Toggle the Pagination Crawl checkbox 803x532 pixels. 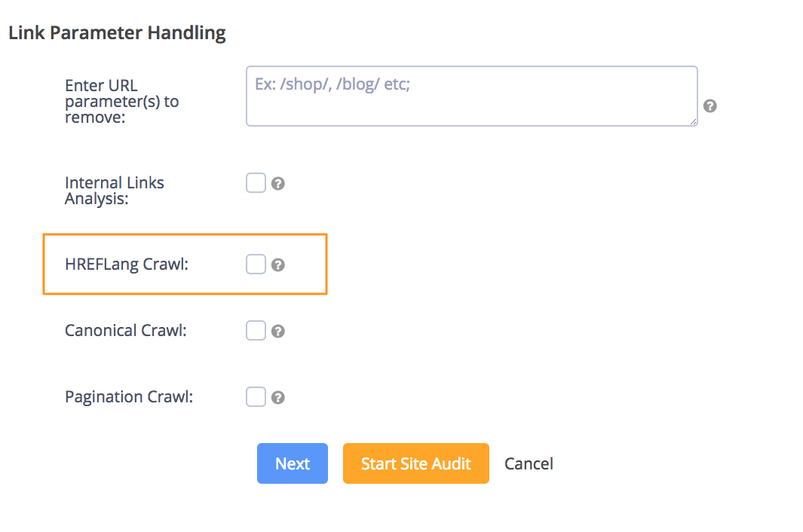coord(256,397)
